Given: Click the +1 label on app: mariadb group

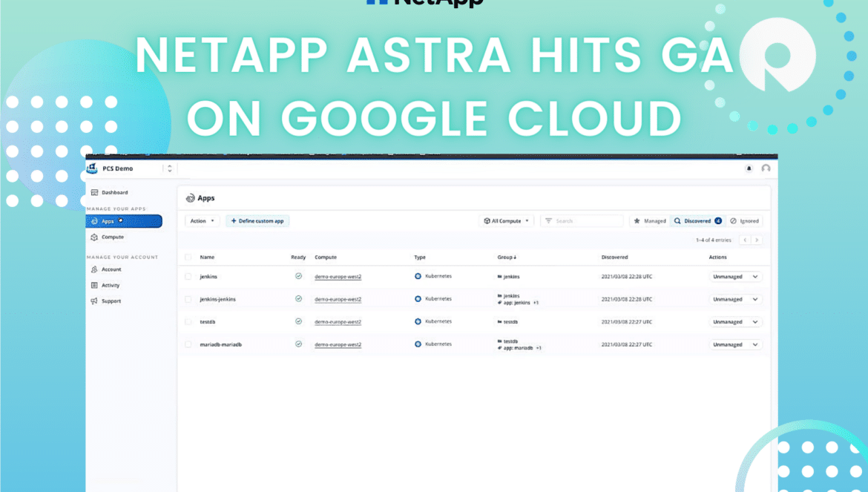Looking at the screenshot, I should pos(539,349).
